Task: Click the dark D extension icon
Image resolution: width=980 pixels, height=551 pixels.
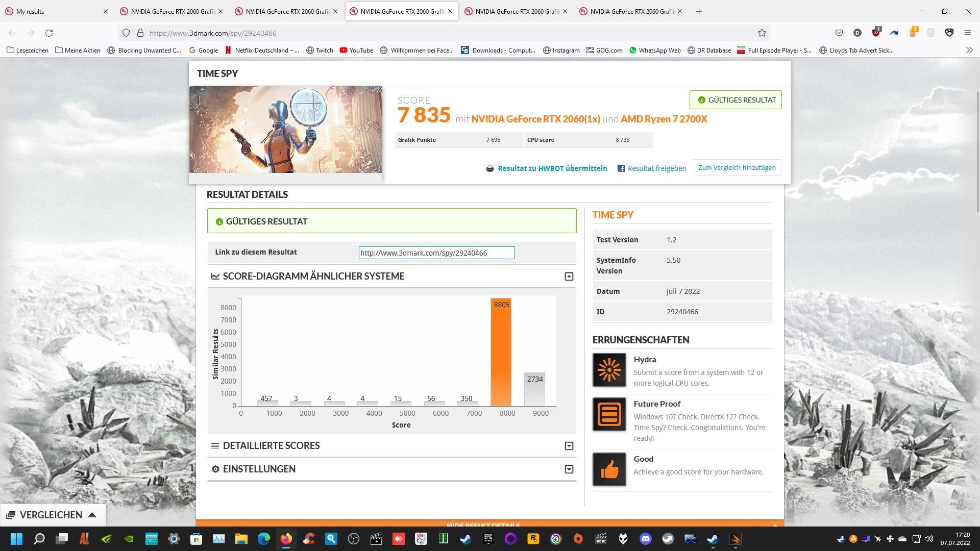Action: click(857, 33)
